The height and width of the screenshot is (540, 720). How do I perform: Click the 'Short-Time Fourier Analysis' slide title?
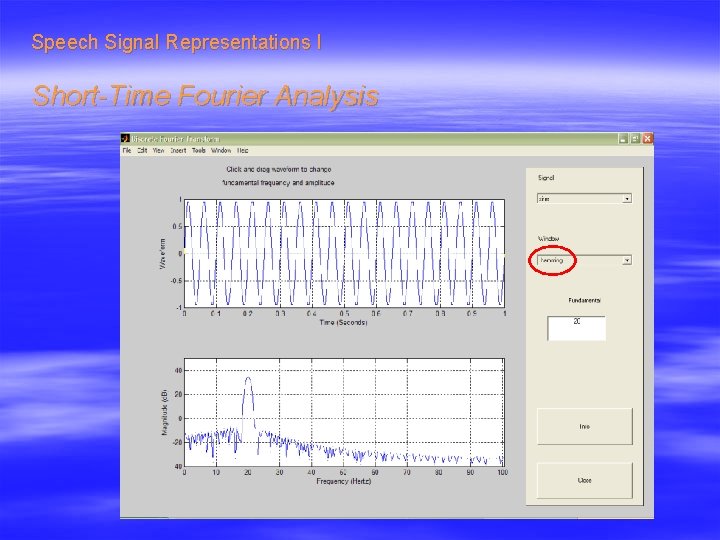(x=205, y=96)
